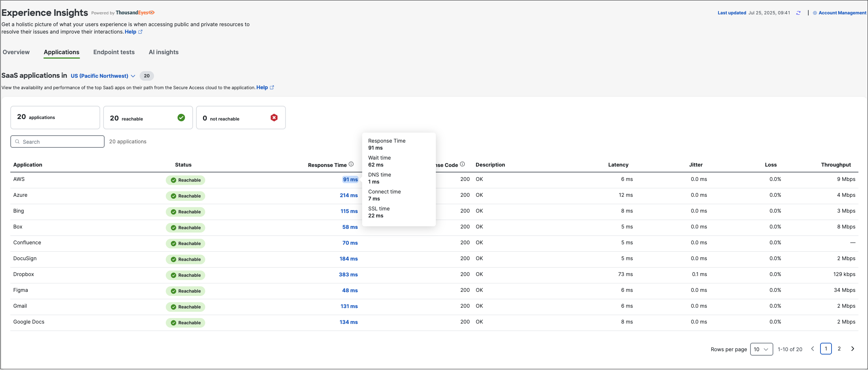Viewport: 868px width, 370px height.
Task: Click the 73 ms latency value for Dropbox
Action: coord(626,274)
